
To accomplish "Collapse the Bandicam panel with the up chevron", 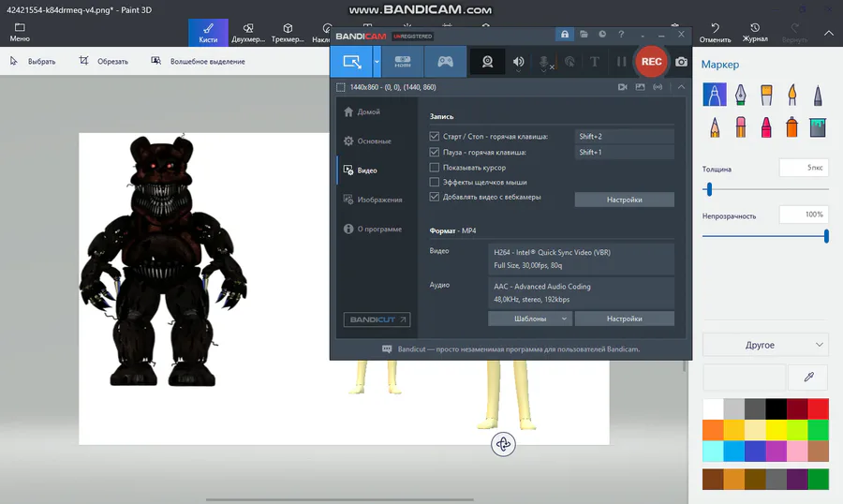I will (681, 87).
